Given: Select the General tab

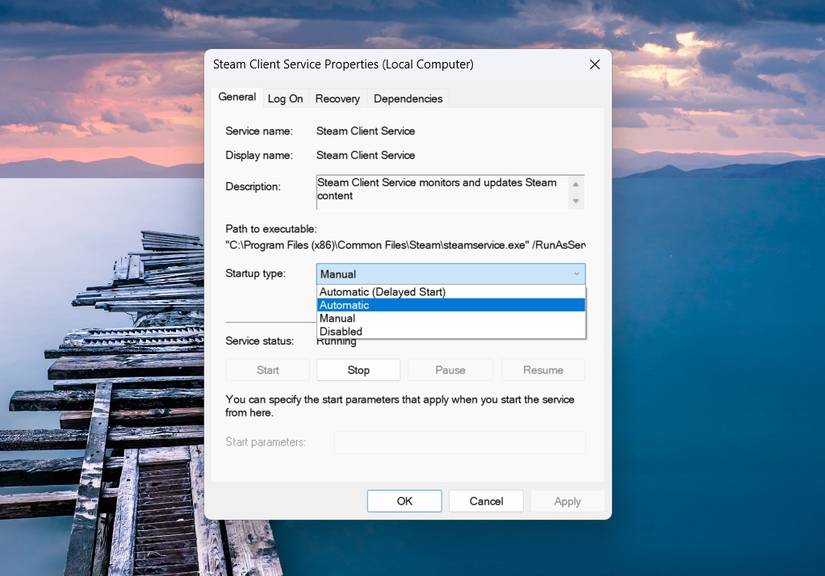Looking at the screenshot, I should pos(237,97).
